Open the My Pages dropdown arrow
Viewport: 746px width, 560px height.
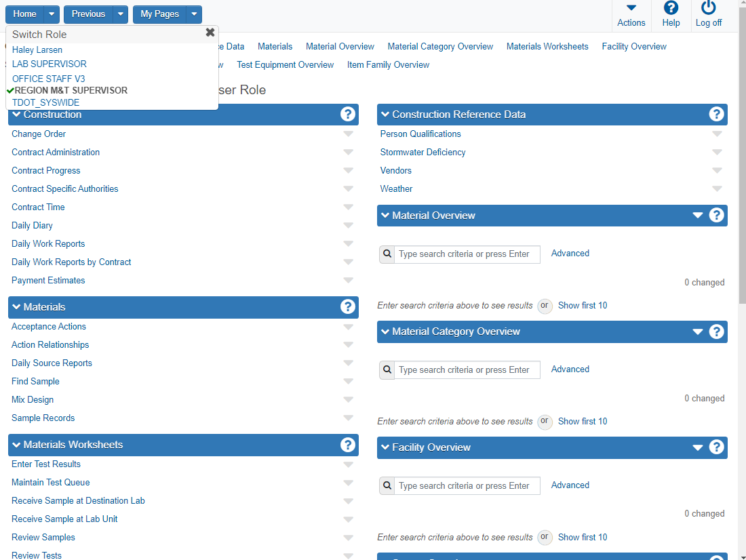[x=194, y=14]
